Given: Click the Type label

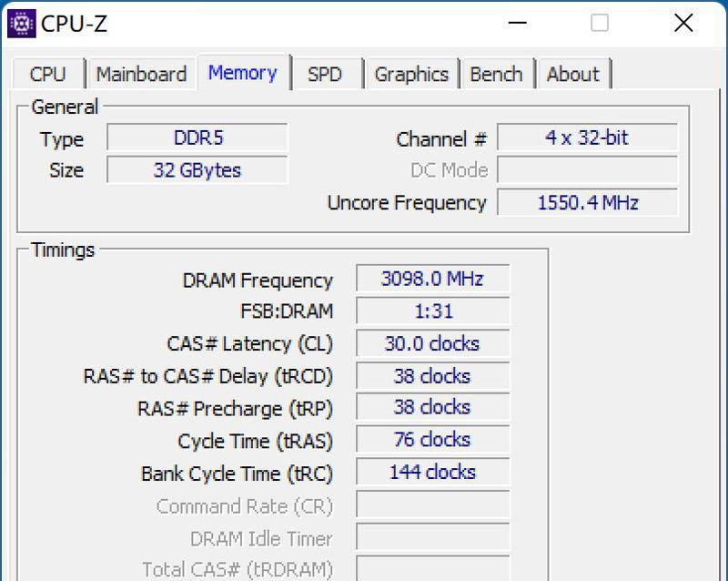Looking at the screenshot, I should (62, 139).
